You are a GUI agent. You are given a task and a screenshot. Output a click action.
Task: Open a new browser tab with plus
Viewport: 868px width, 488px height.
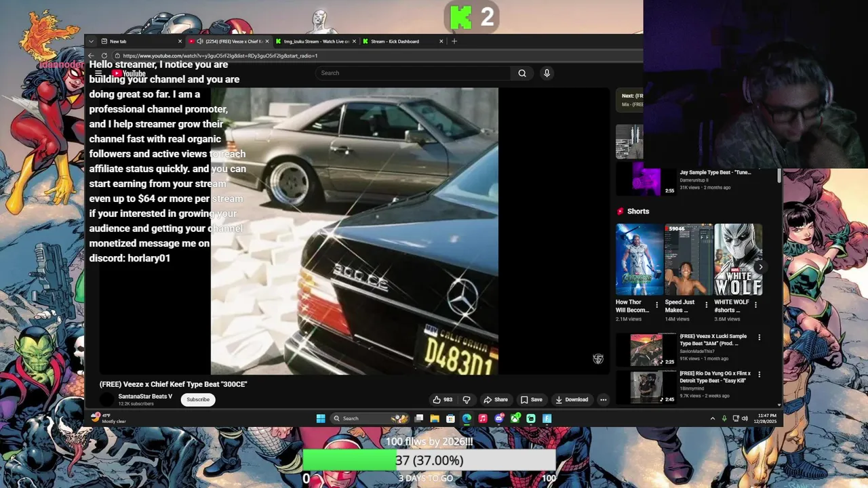point(454,41)
